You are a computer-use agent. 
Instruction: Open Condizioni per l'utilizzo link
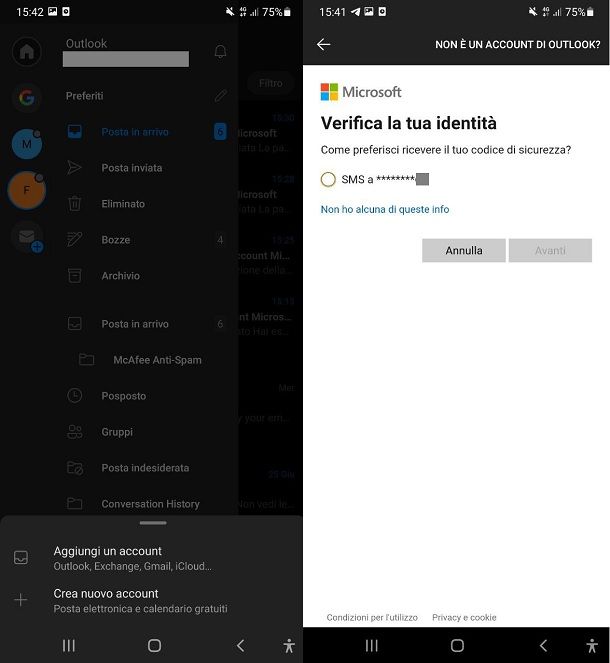coord(372,617)
